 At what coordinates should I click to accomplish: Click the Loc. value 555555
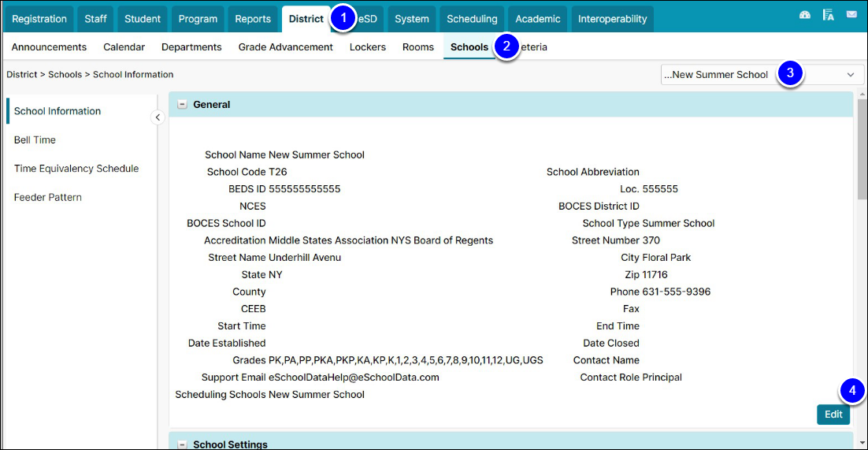660,189
